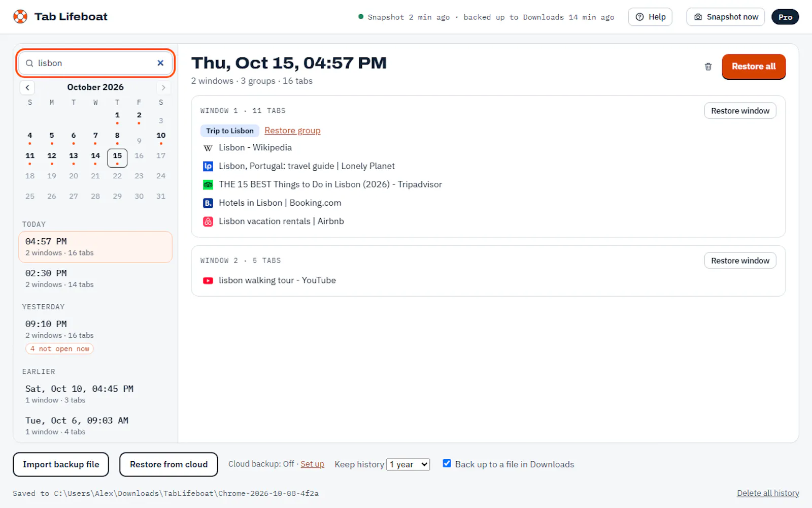Click the Set up cloud backup link
Viewport: 812px width, 508px height.
click(x=312, y=464)
